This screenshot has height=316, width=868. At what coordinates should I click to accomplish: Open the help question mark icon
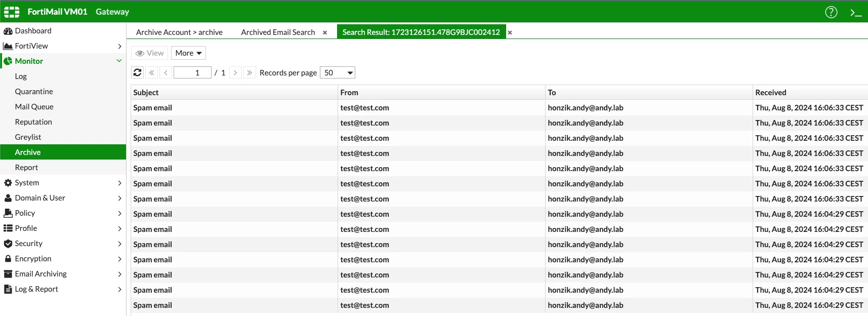pyautogui.click(x=831, y=12)
